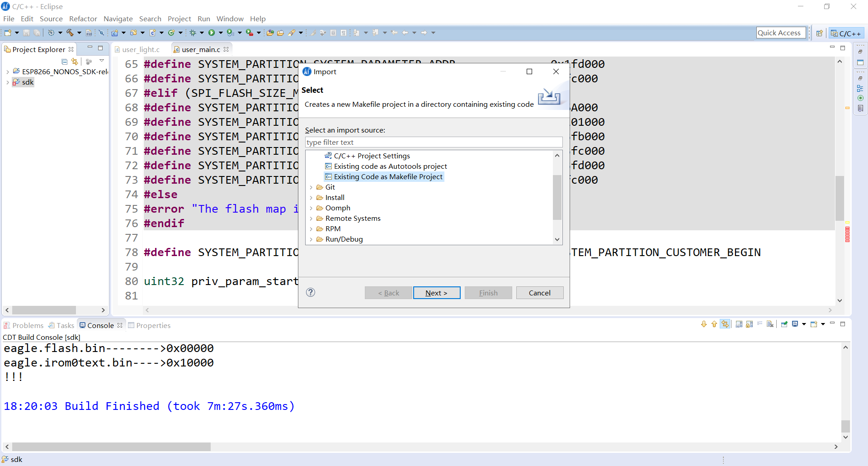The height and width of the screenshot is (466, 868).
Task: Expand the ESP8266_NONOS_SDK project tree
Action: click(8, 71)
